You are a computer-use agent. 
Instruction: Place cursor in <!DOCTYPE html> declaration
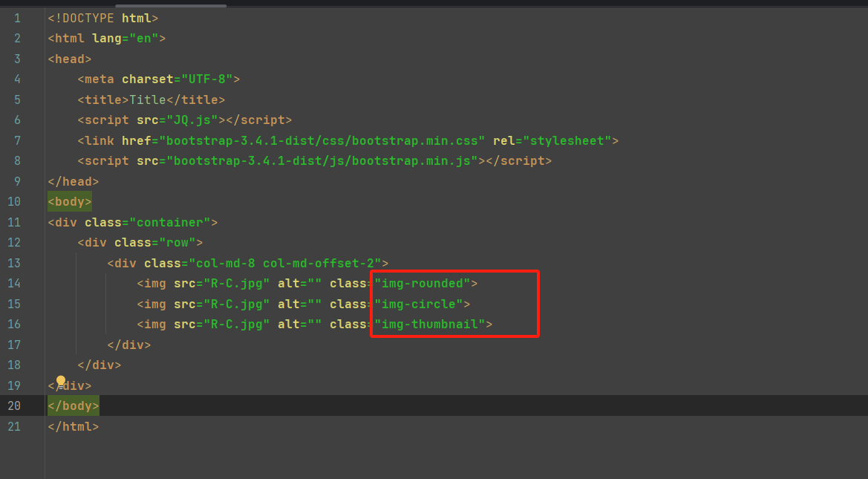coord(103,19)
